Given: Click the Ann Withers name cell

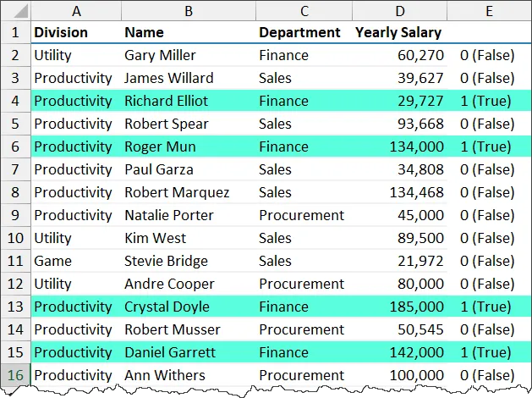Looking at the screenshot, I should (165, 375).
